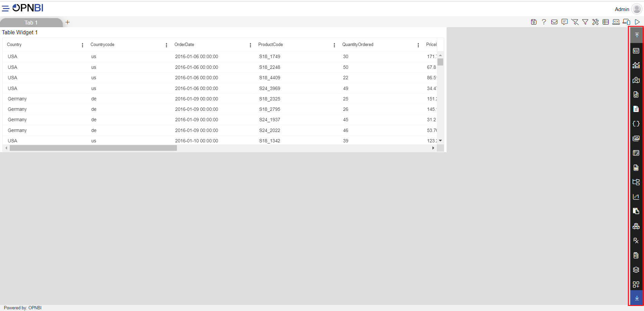644x311 pixels.
Task: Click the OPNBI logo
Action: click(28, 8)
